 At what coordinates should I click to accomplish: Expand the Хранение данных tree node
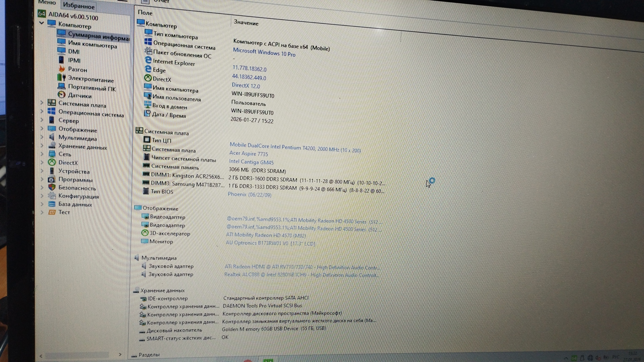coord(42,145)
